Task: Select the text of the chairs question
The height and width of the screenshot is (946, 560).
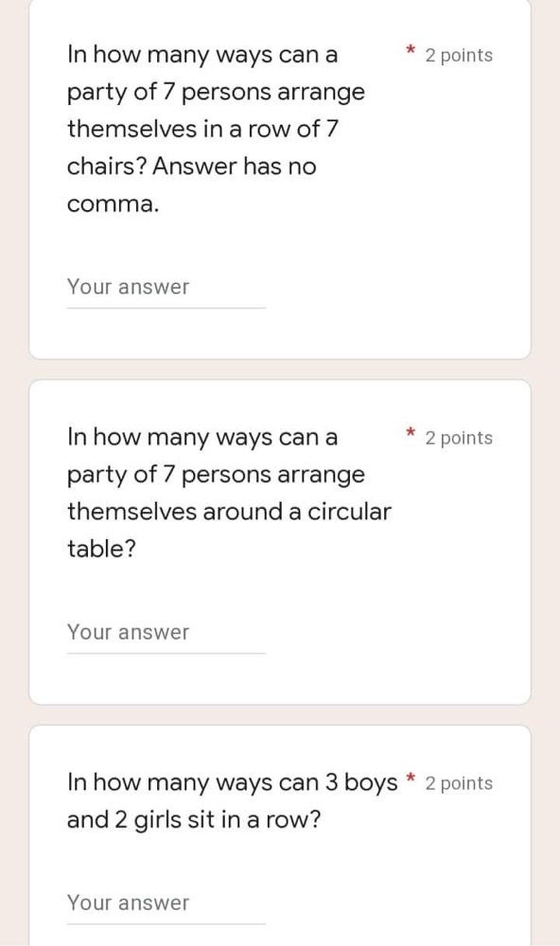Action: 216,129
